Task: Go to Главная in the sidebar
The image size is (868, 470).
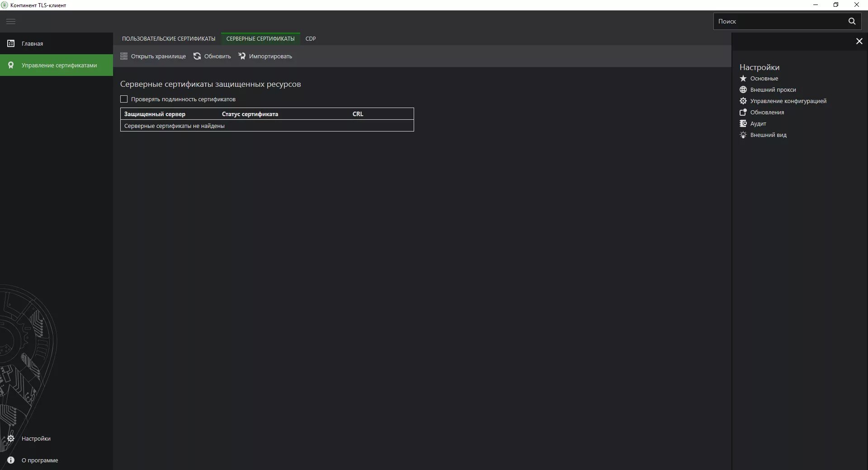Action: click(57, 43)
